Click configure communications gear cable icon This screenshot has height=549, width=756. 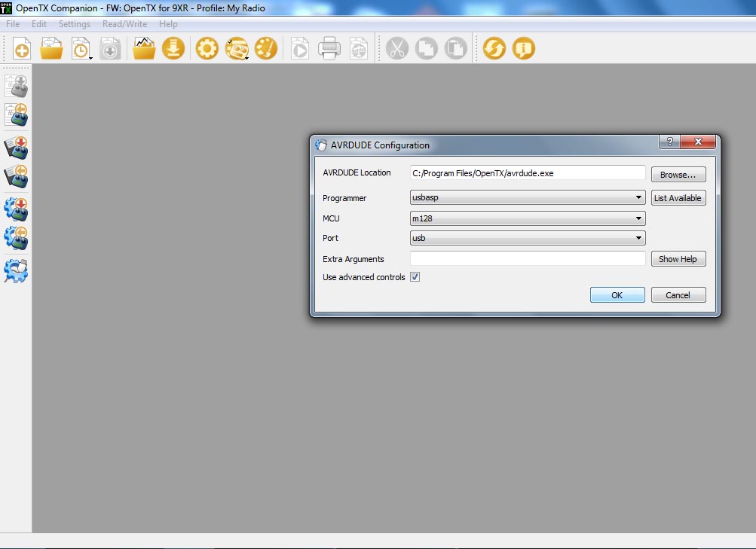pos(17,271)
